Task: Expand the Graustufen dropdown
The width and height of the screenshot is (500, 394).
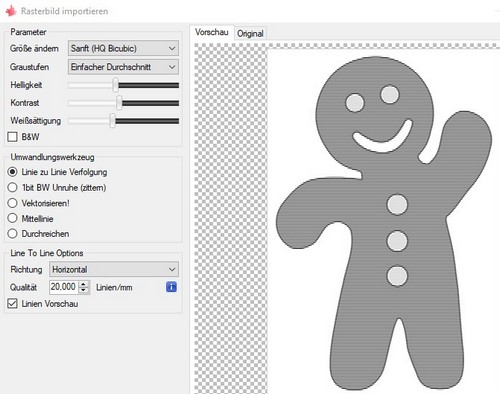Action: click(123, 67)
